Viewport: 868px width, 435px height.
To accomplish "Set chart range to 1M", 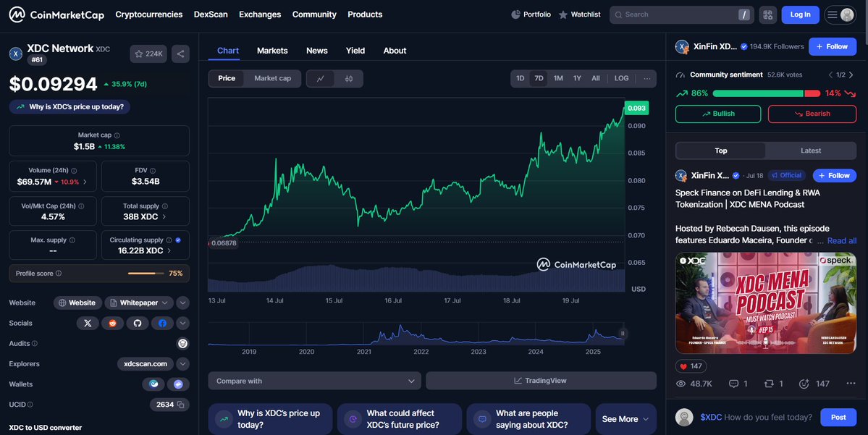I will click(x=558, y=79).
